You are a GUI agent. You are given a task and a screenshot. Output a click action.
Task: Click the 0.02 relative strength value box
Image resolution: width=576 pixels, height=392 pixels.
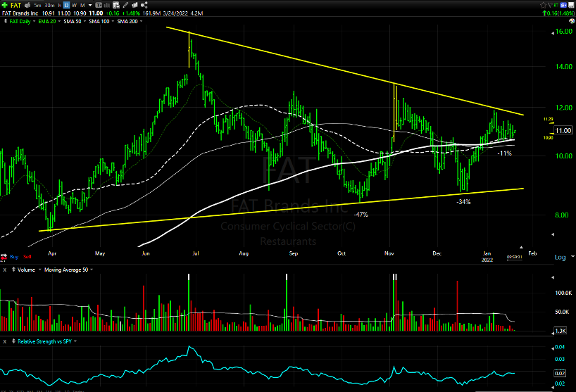[x=560, y=373]
